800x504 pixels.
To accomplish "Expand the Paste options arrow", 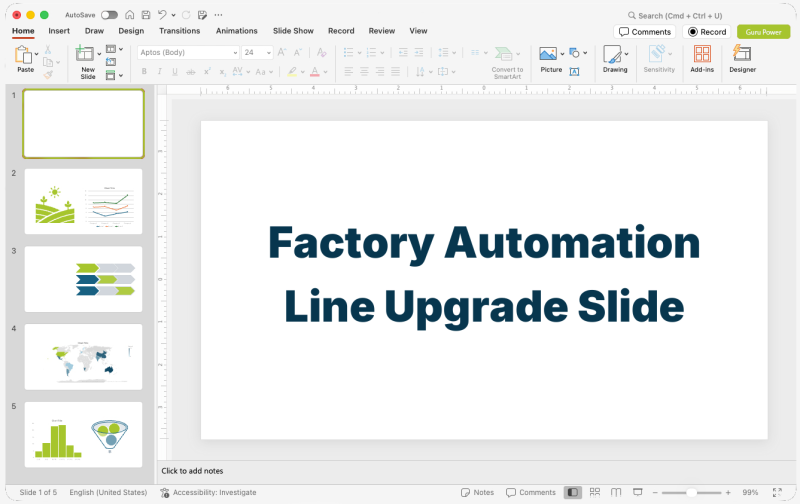I will (x=37, y=54).
